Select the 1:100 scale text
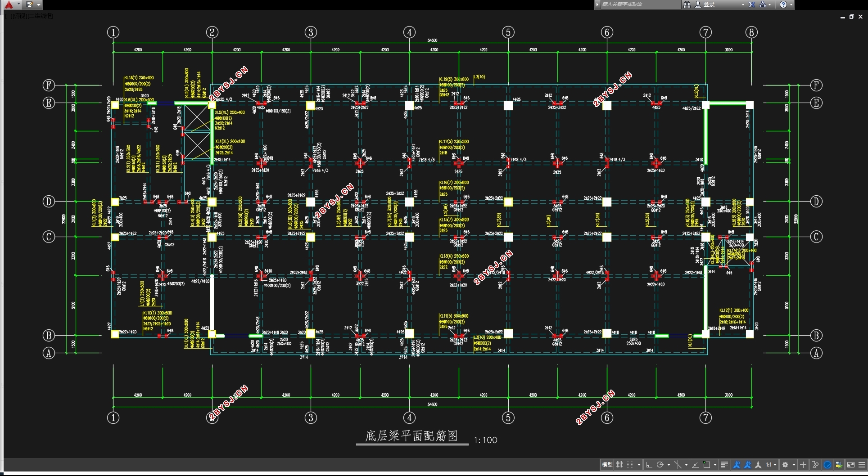 (485, 440)
